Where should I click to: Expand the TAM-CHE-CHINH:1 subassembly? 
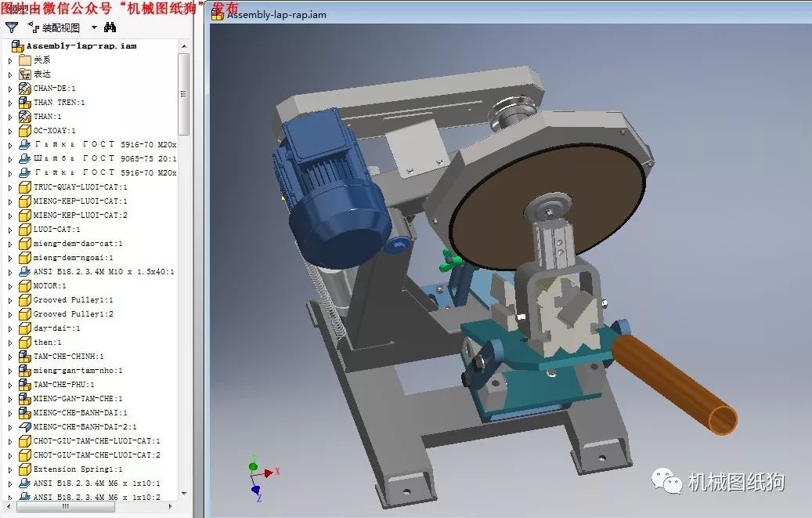[10, 357]
